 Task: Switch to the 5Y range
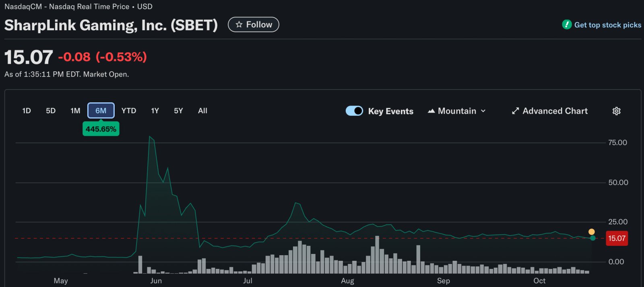click(178, 111)
